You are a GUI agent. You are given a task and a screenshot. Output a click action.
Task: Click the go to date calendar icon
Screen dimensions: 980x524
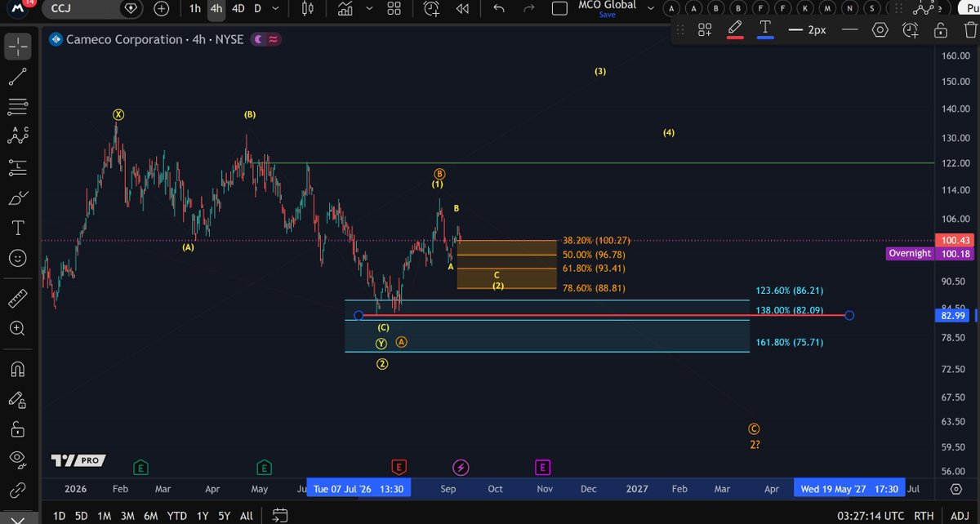280,516
